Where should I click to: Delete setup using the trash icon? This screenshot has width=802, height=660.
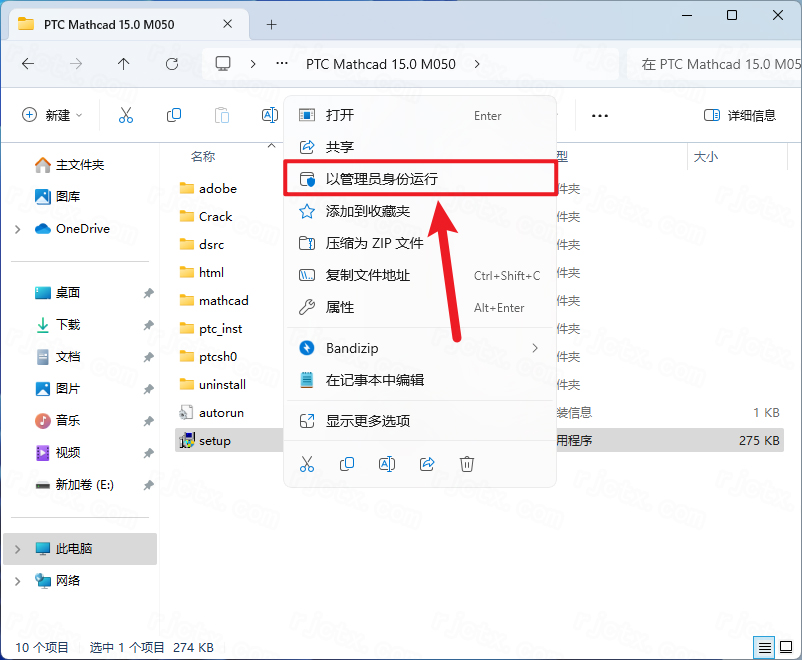coord(466,463)
